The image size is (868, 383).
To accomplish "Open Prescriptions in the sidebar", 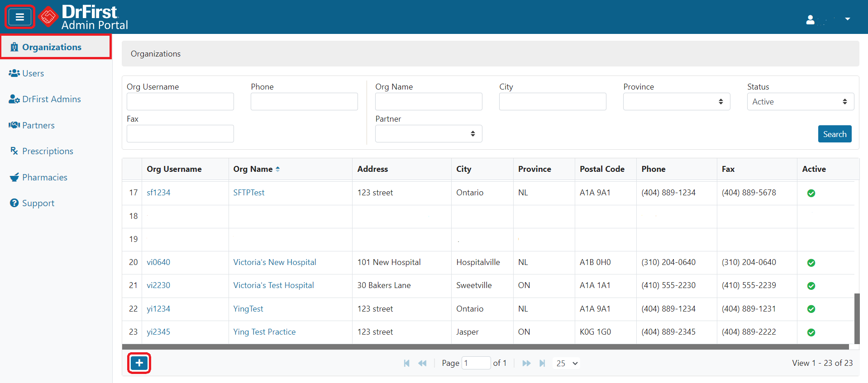I will pos(48,151).
